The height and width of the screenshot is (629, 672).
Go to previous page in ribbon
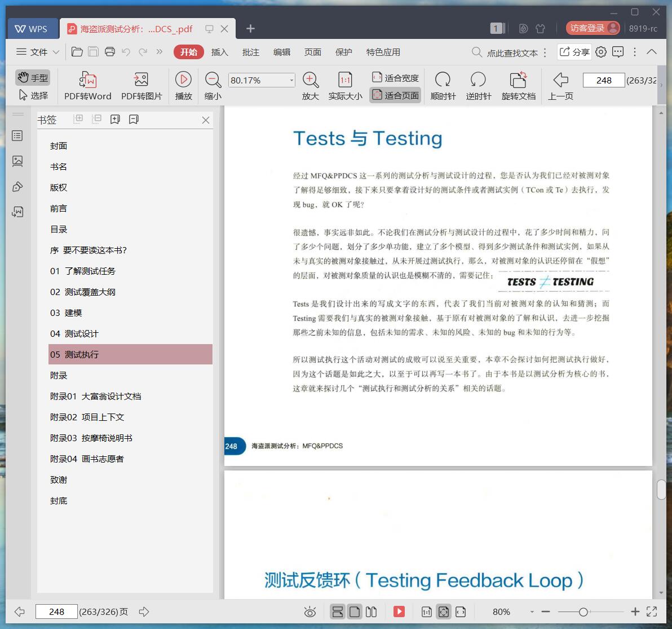(x=560, y=86)
